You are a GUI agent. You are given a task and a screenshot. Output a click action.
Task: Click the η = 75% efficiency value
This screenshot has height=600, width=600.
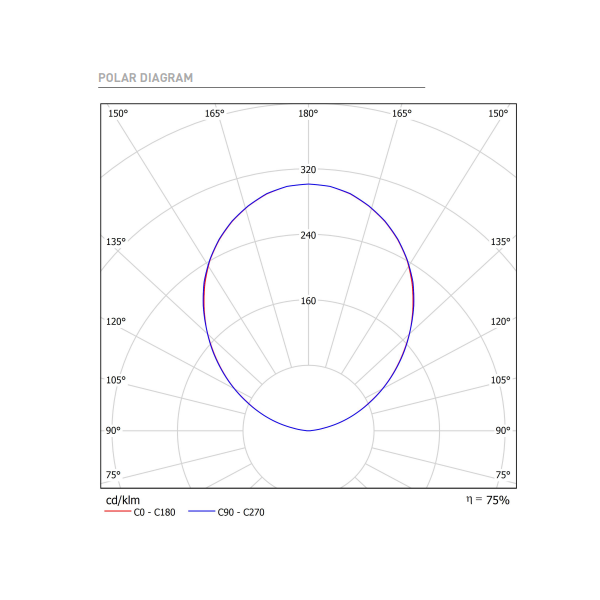(x=488, y=500)
